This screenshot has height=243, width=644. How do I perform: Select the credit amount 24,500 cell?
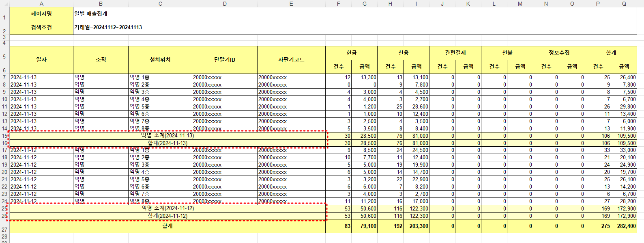(416, 150)
